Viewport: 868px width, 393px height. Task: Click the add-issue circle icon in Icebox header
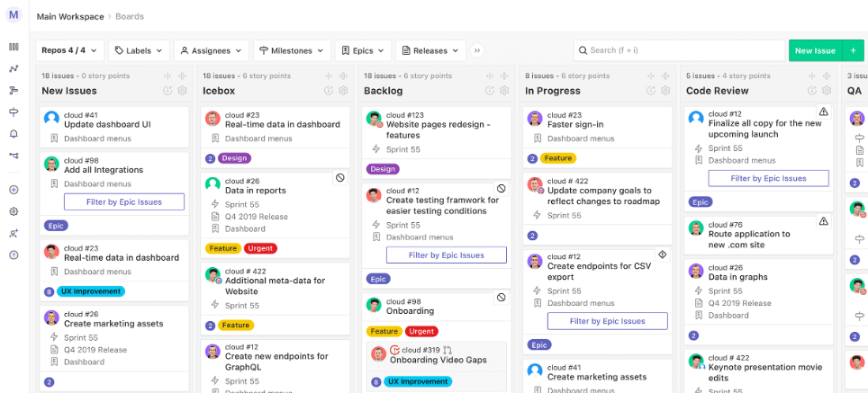click(329, 91)
